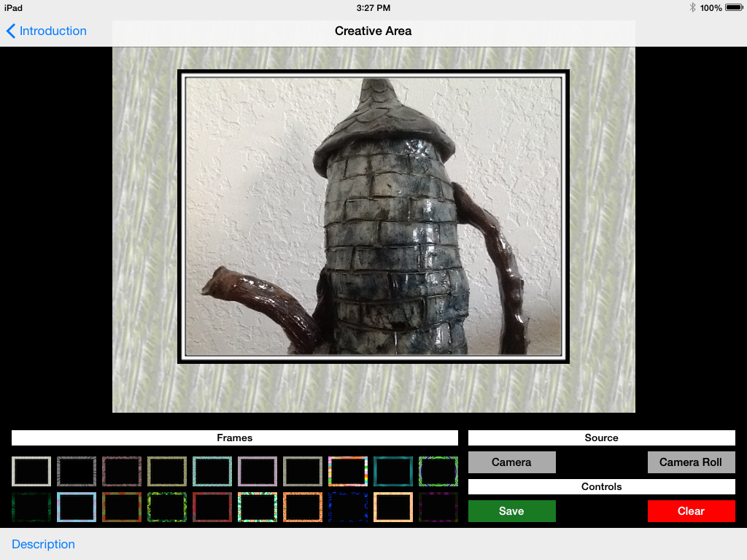Save the framed picture

511,511
